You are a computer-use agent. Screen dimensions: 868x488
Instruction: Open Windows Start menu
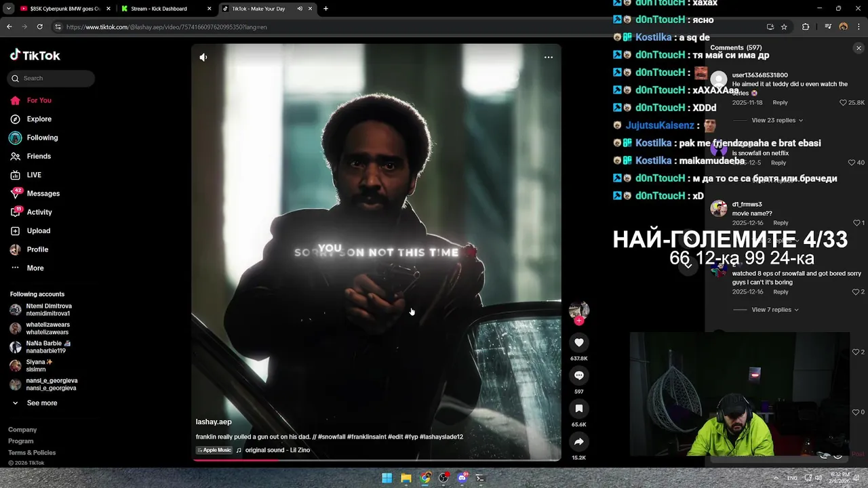click(x=387, y=478)
